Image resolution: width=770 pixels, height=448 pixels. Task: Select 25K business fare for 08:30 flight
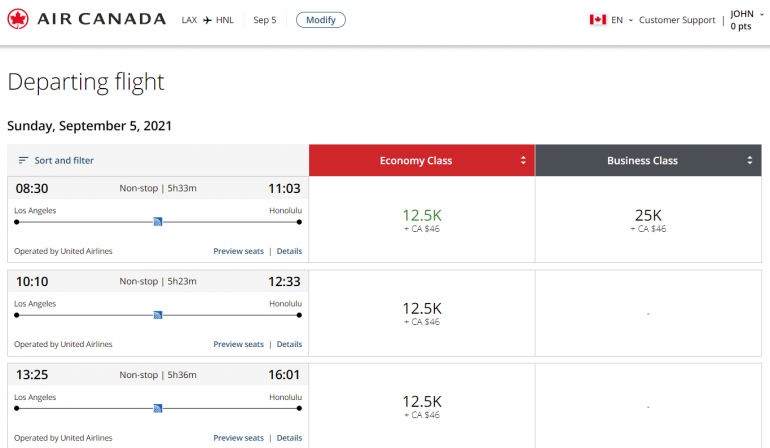pyautogui.click(x=648, y=220)
